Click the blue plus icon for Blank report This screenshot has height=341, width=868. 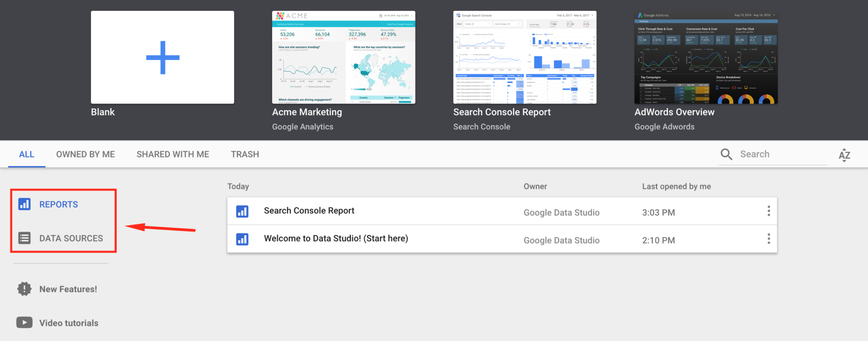tap(163, 57)
